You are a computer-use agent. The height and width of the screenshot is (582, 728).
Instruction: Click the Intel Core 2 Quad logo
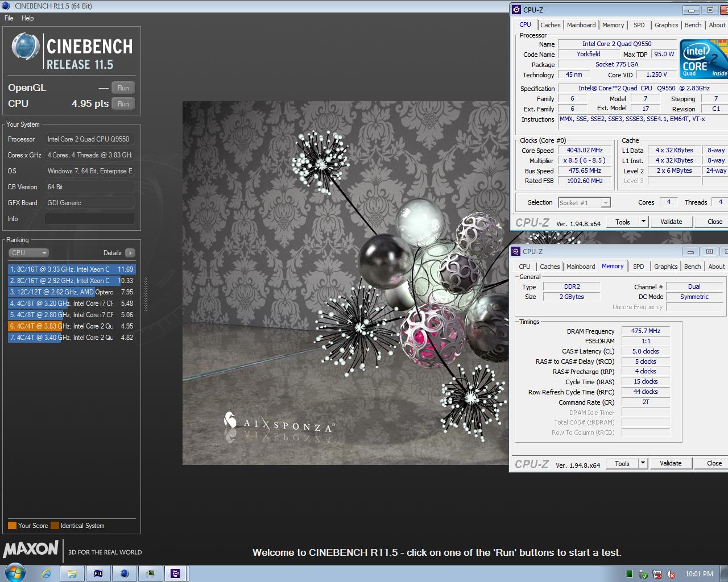704,59
